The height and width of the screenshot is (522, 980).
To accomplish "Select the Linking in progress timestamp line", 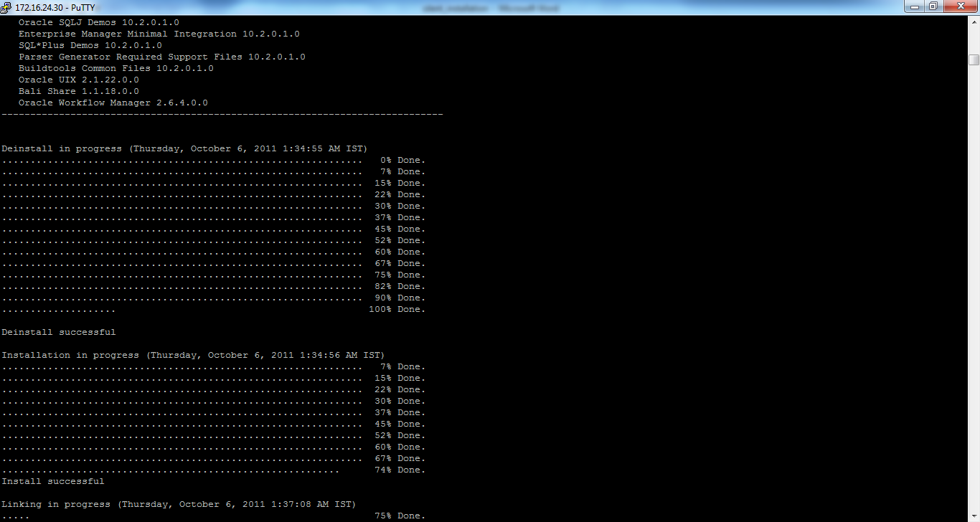I will 179,504.
